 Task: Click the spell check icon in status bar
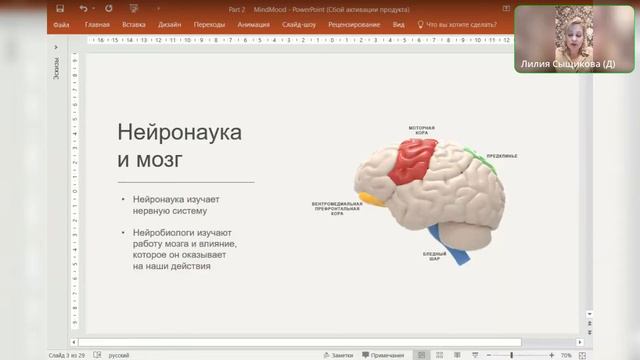(97, 355)
